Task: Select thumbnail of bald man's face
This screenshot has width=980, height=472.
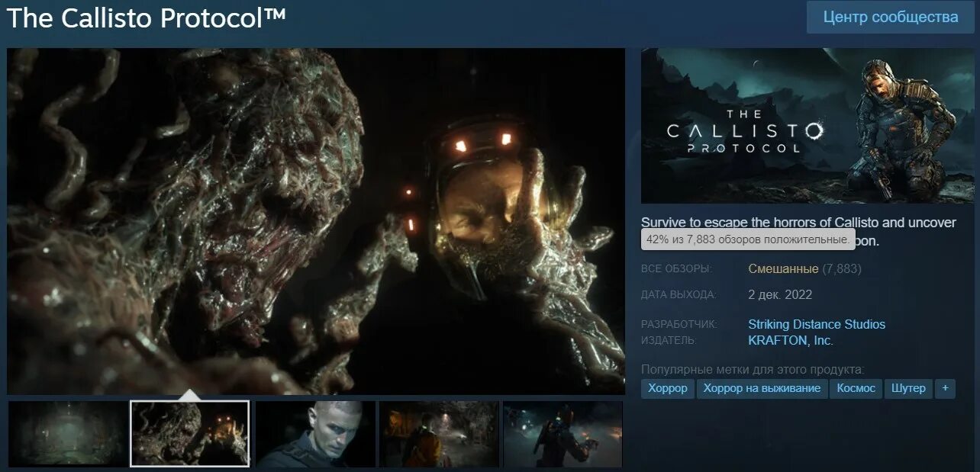Action: click(315, 434)
